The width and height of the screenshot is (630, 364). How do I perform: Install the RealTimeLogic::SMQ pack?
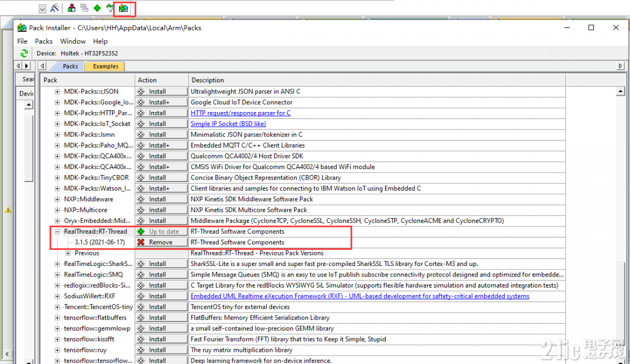click(x=162, y=275)
